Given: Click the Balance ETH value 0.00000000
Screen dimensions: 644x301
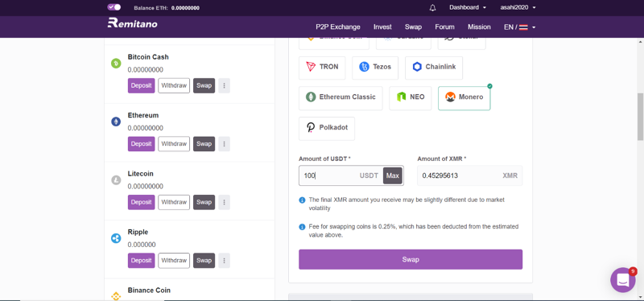Looking at the screenshot, I should (x=186, y=8).
